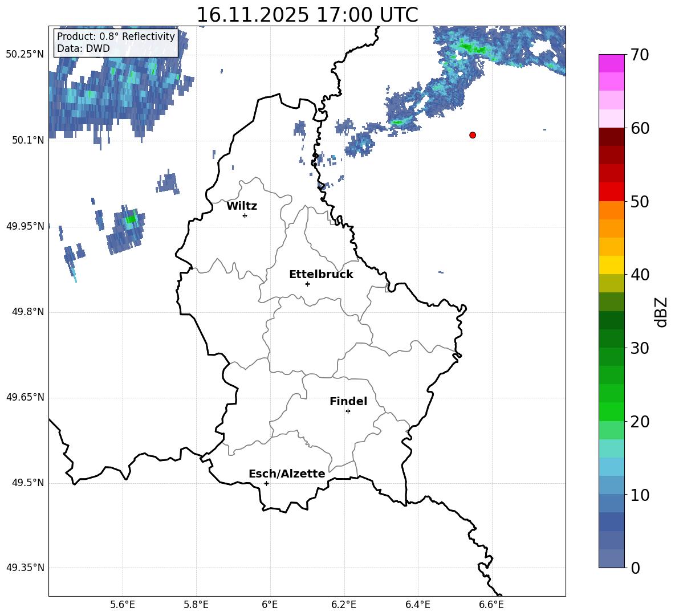Click the red dot marker on map

[473, 135]
